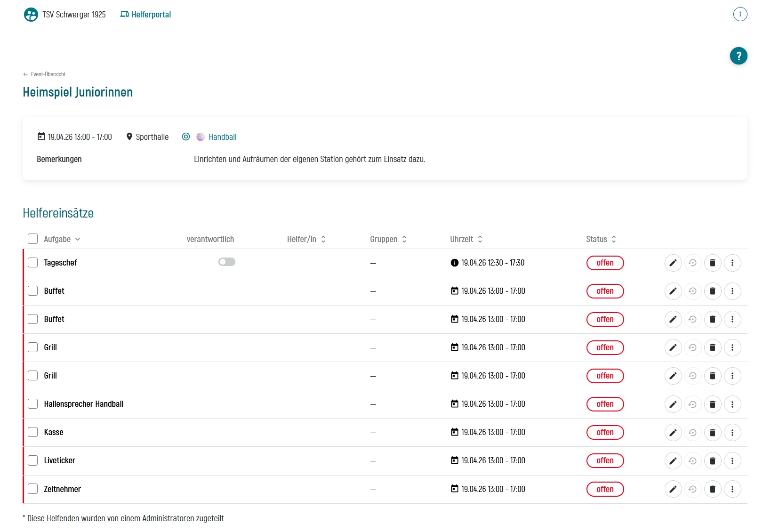Edit the Hallensprecher Handball entry with pencil
This screenshot has height=532, width=763.
pyautogui.click(x=673, y=404)
